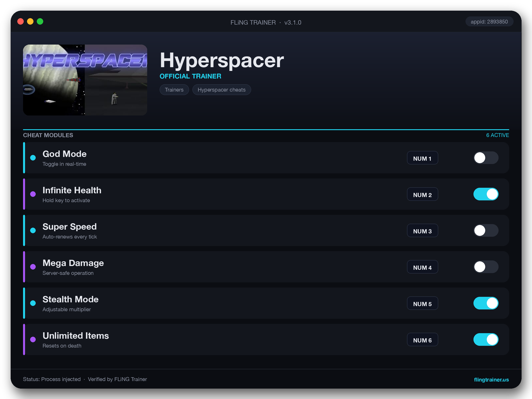Image resolution: width=532 pixels, height=399 pixels.
Task: Click the Infinite Health module title
Action: [x=72, y=190]
